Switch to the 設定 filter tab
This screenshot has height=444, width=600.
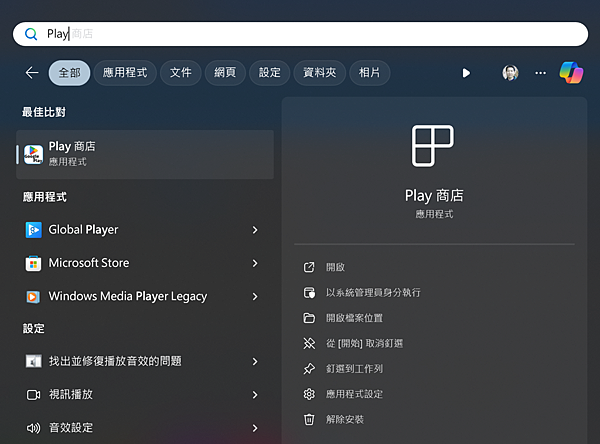tap(270, 73)
